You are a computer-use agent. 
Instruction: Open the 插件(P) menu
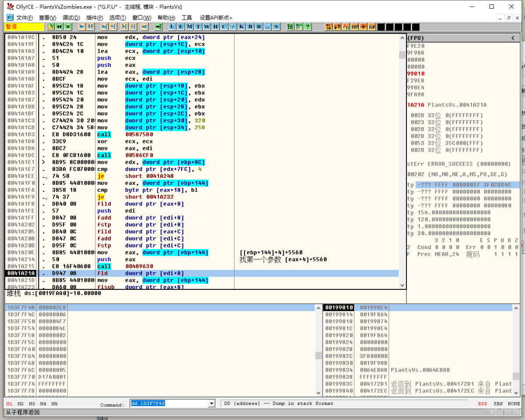[x=94, y=17]
